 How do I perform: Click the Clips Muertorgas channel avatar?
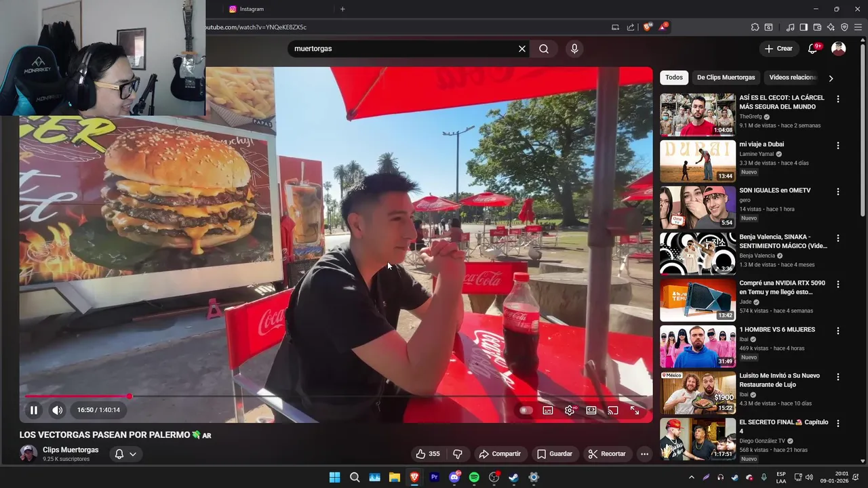click(28, 453)
